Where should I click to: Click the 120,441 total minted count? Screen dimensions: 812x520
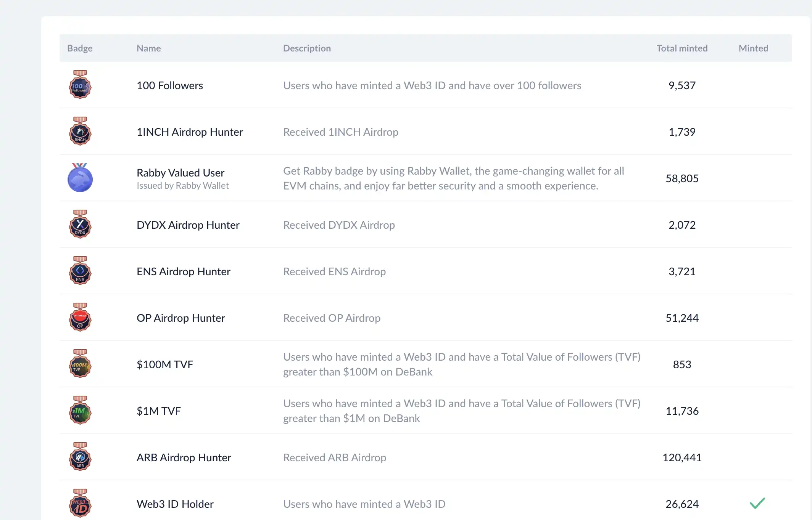681,457
